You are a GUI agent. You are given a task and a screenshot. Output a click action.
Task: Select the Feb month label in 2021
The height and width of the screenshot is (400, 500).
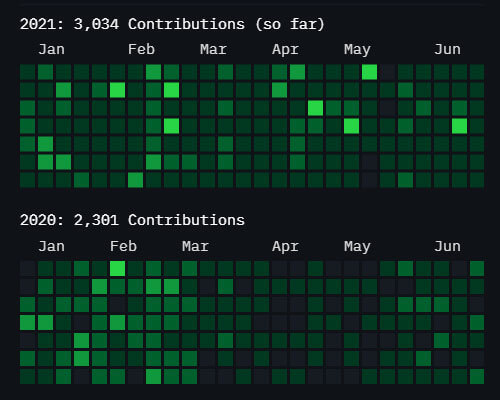pyautogui.click(x=141, y=49)
